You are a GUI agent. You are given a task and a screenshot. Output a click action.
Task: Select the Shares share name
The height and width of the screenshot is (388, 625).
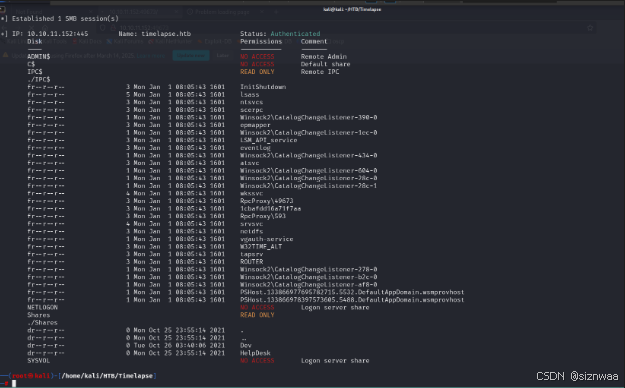(x=39, y=315)
